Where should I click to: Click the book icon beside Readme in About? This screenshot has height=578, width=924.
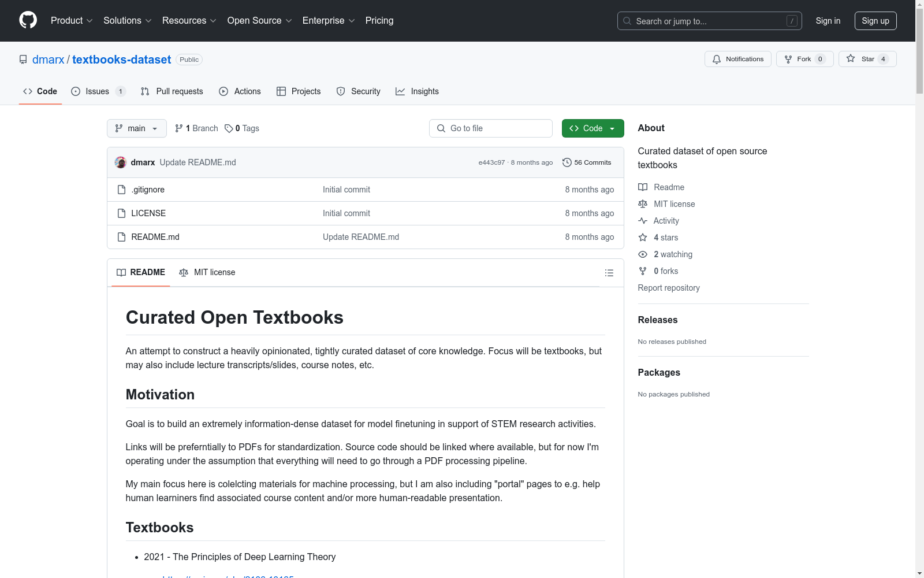(x=643, y=187)
